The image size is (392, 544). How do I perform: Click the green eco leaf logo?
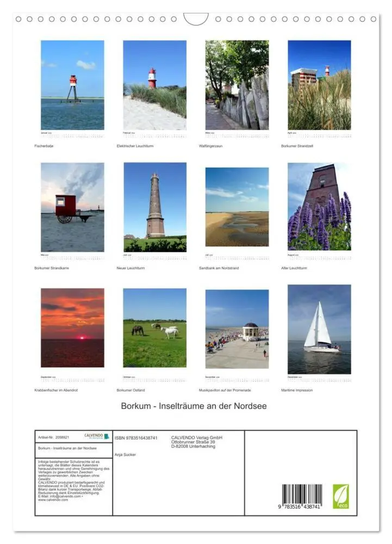coord(341,497)
